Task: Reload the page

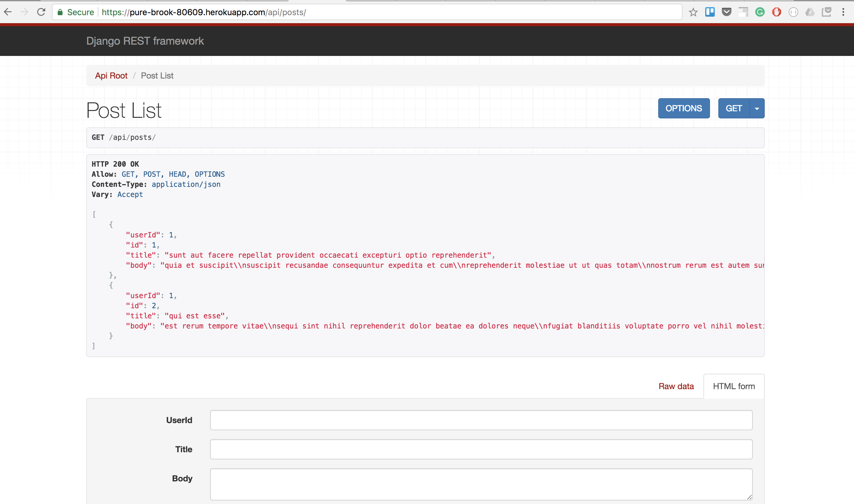Action: (41, 12)
